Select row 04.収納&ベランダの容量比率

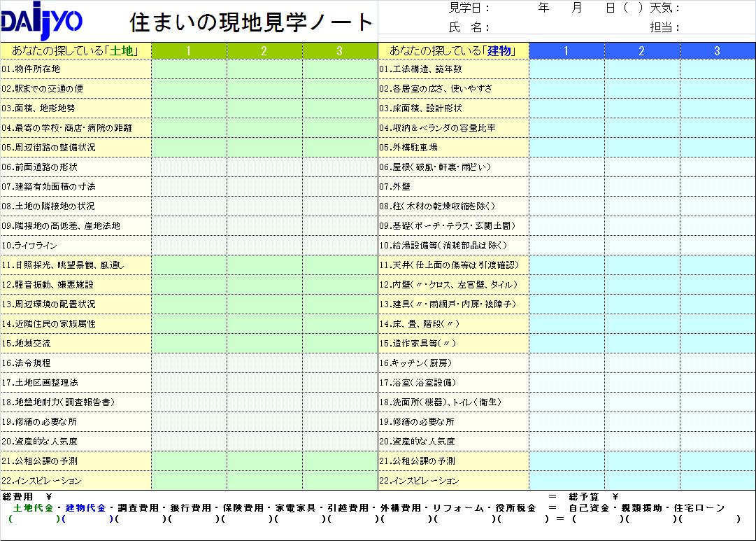pos(453,128)
